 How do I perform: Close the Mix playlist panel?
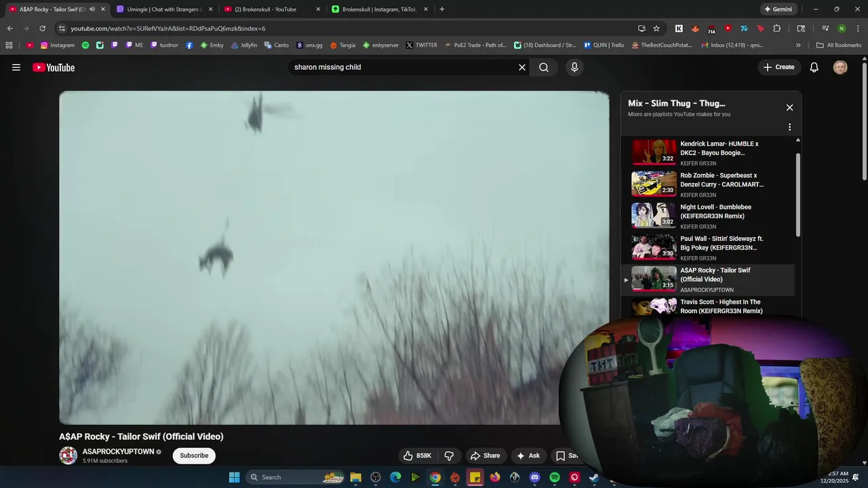coord(789,108)
